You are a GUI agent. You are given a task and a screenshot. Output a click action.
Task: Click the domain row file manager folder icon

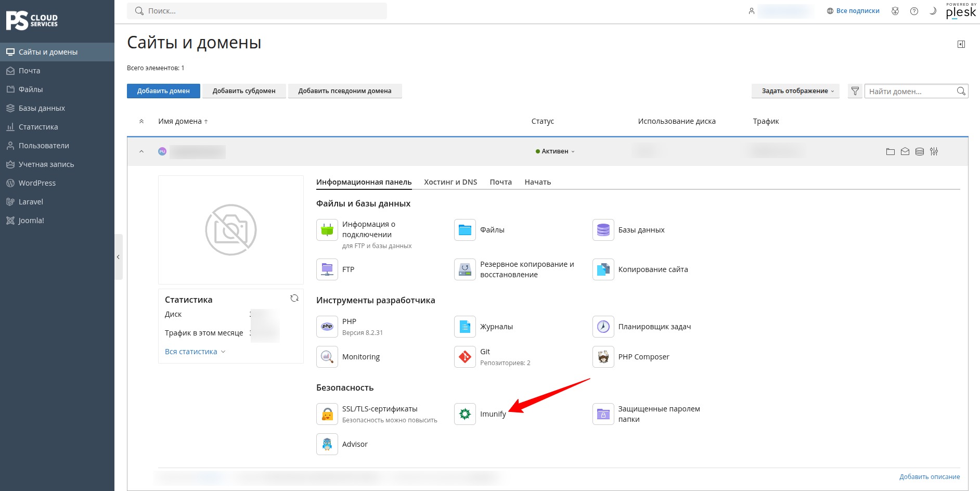[x=891, y=151]
